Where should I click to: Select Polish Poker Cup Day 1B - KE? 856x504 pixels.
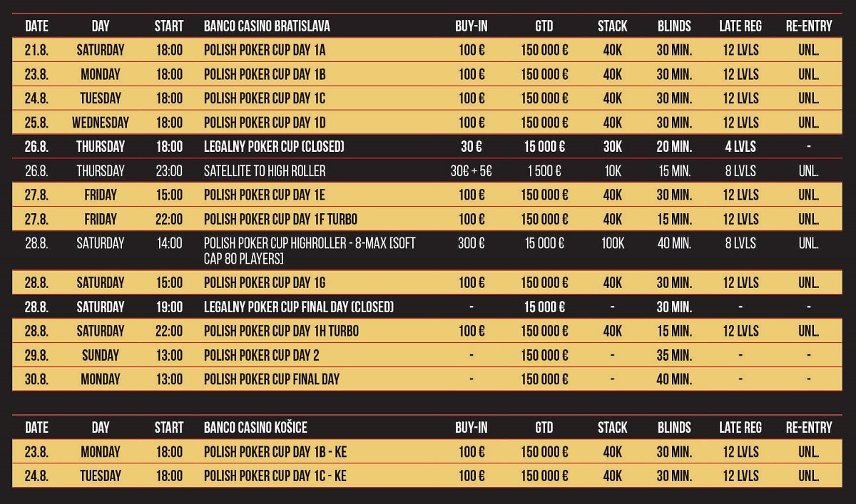point(275,452)
